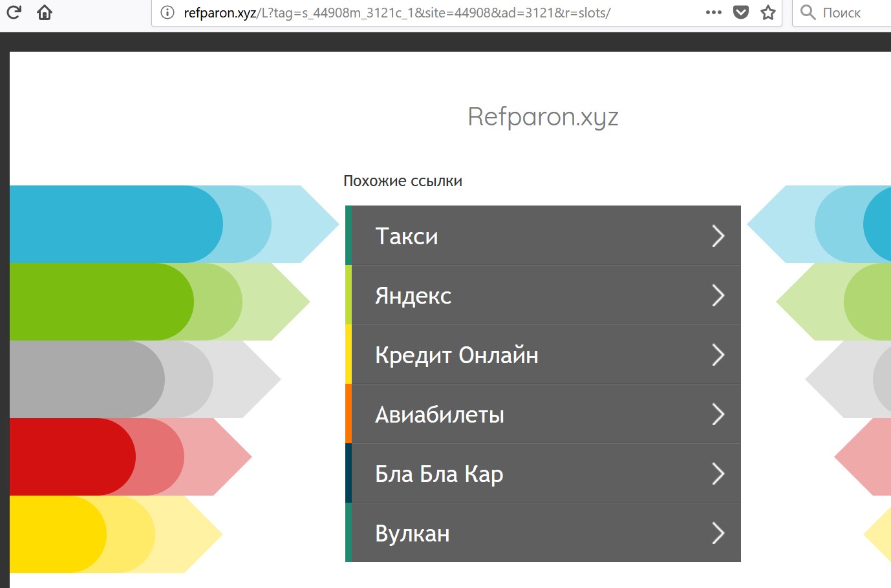Image resolution: width=891 pixels, height=588 pixels.
Task: Open the Кредит Онлайн link
Action: [543, 355]
